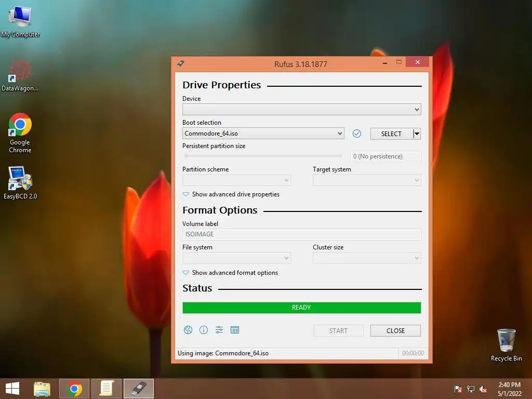Open My Computer desktop icon

(20, 21)
